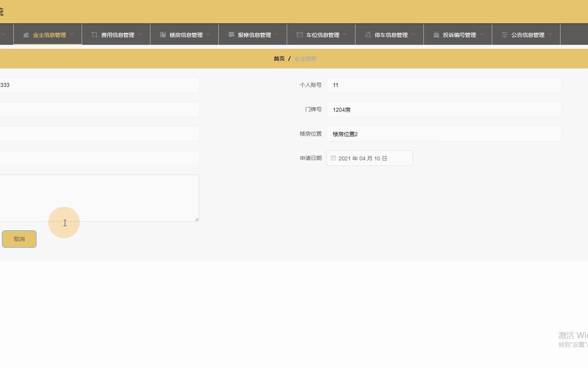Expand the 投诉编号管理 dropdown arrow

click(482, 34)
